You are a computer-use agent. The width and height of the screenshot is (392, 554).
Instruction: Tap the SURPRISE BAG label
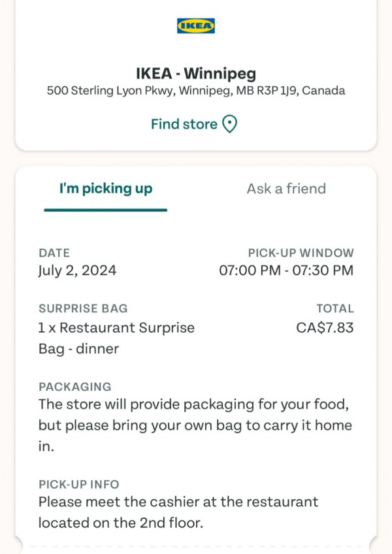(x=83, y=308)
